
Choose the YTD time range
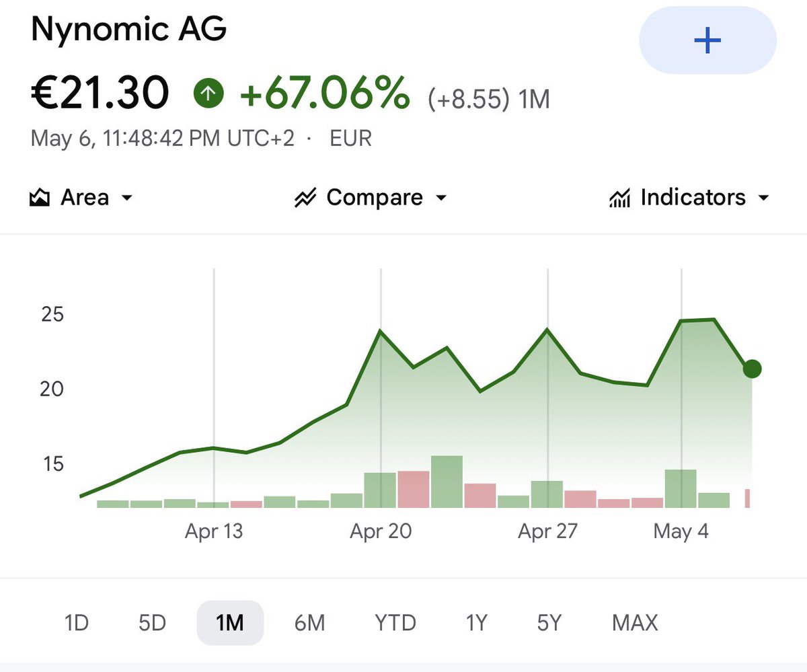(395, 623)
